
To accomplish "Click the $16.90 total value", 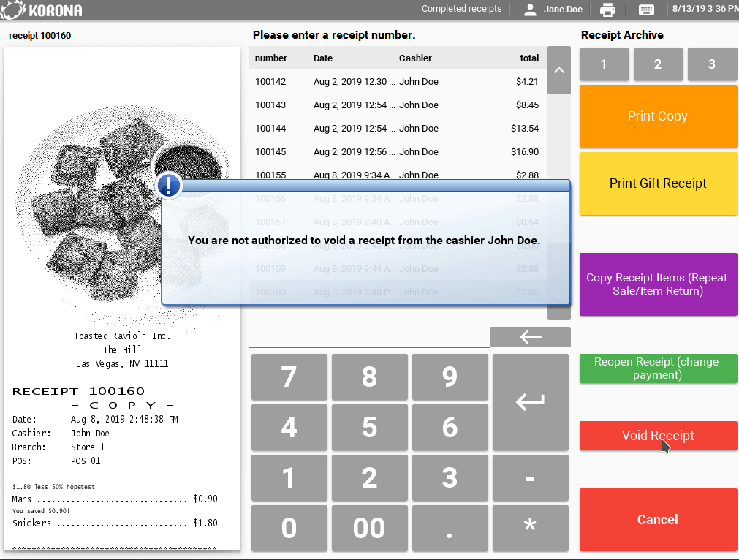I will (x=525, y=152).
